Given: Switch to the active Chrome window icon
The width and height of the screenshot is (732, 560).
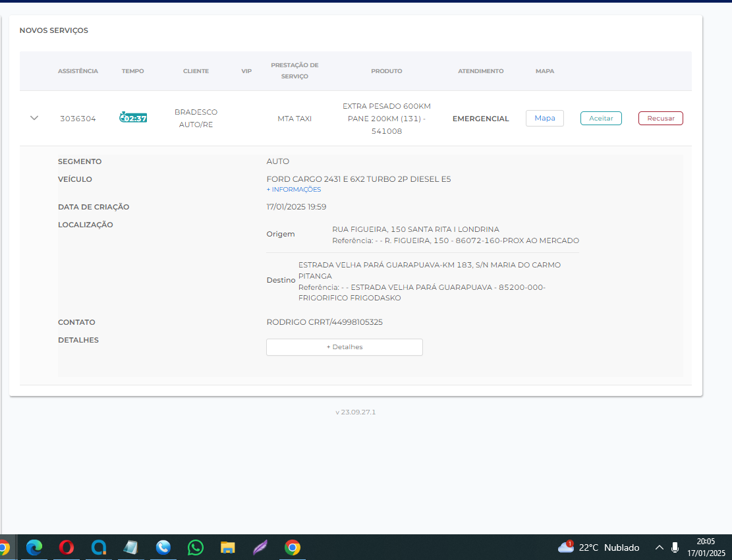Looking at the screenshot, I should point(293,547).
